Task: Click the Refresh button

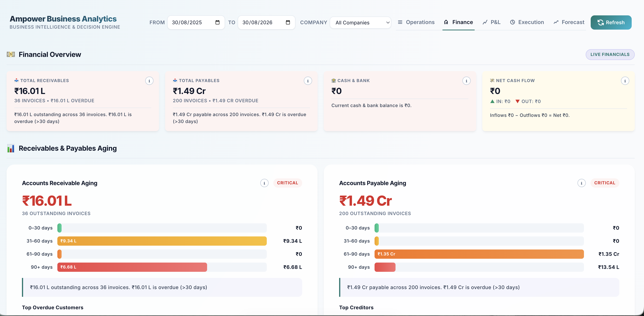Action: point(611,22)
